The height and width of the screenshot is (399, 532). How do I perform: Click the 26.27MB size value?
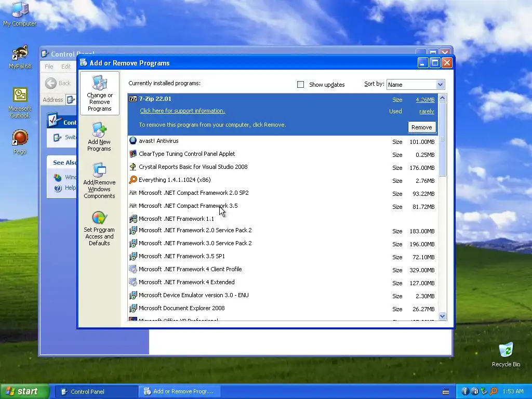(423, 310)
